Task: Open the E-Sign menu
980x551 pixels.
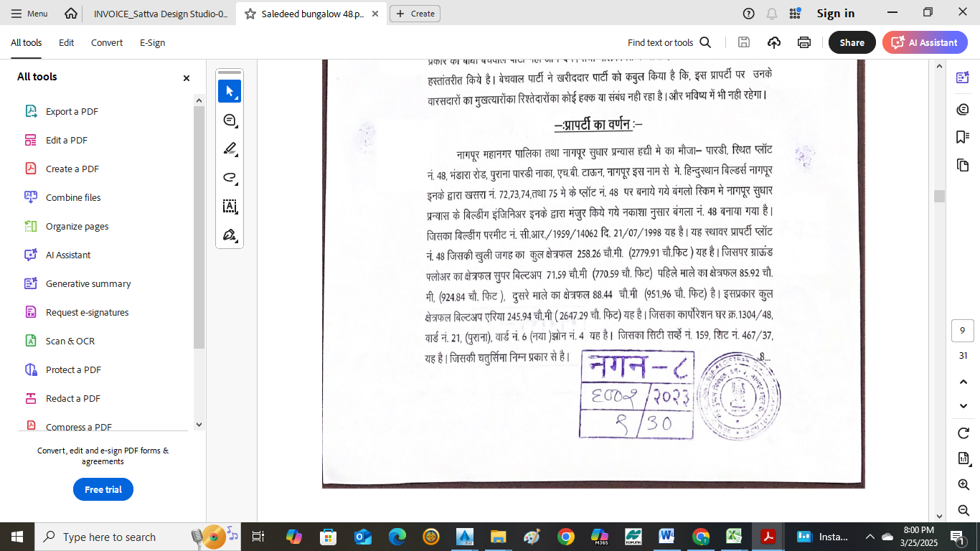Action: tap(152, 42)
